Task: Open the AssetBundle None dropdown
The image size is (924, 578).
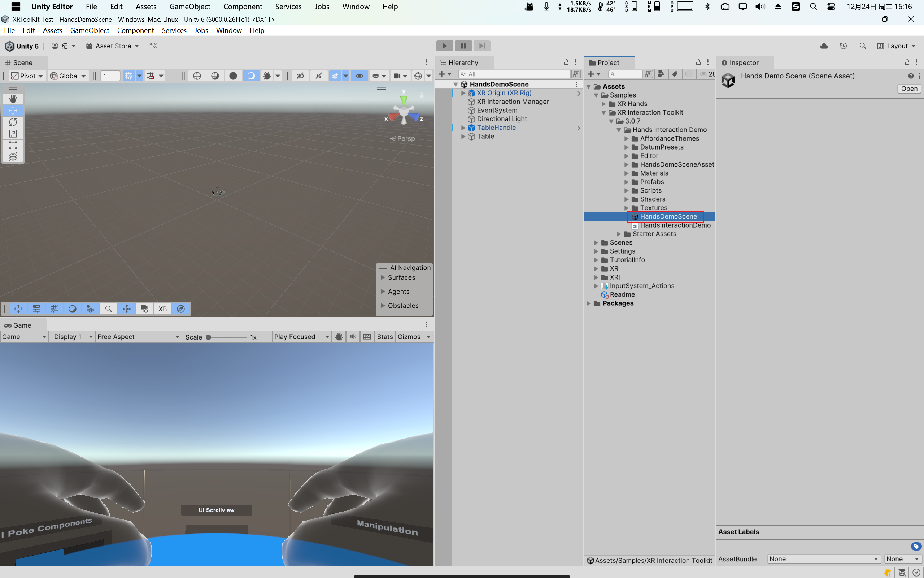Action: [x=824, y=559]
